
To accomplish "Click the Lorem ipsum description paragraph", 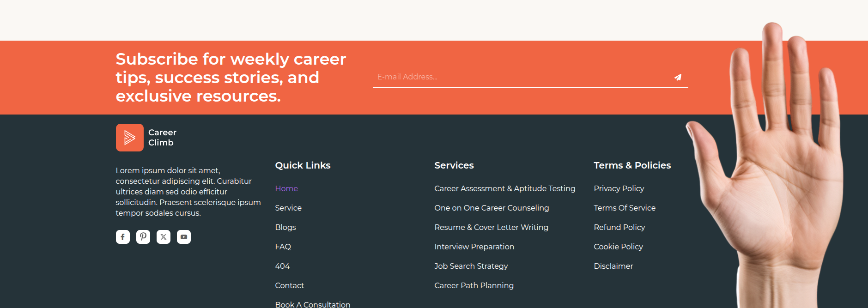I will [x=188, y=192].
